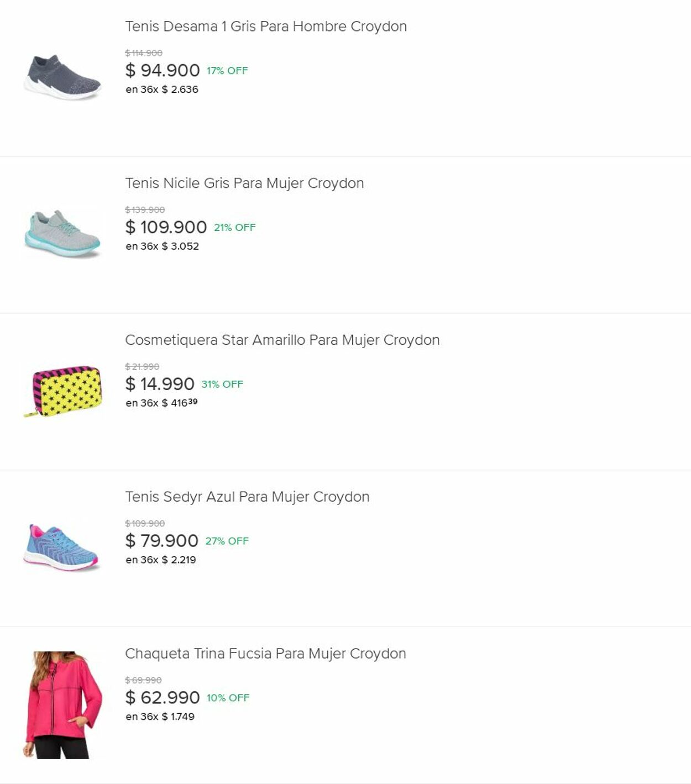
Task: Open Tenis Desama 1 Gris product title
Action: [265, 27]
